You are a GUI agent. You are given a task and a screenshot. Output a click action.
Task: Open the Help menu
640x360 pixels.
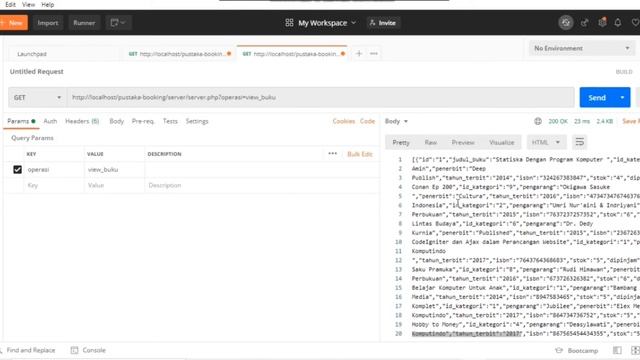[47, 4]
